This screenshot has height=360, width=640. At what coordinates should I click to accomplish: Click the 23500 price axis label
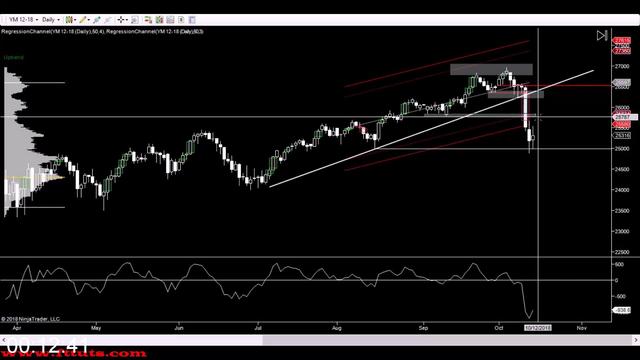click(x=622, y=211)
